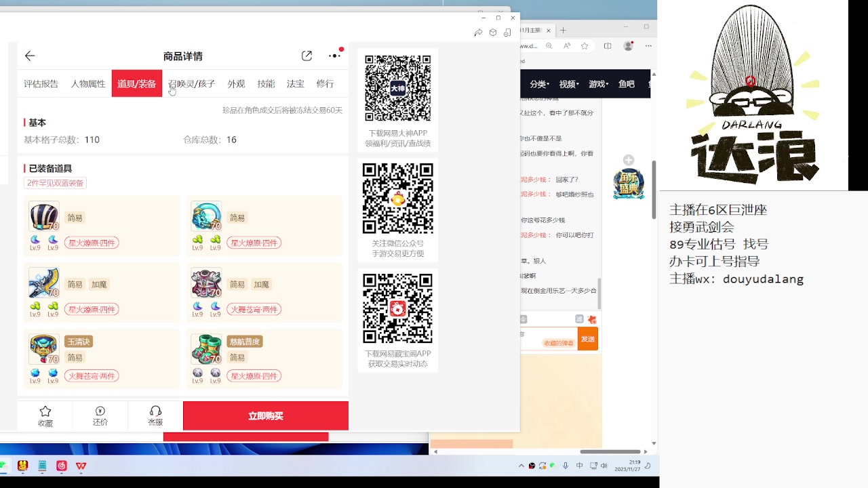Open the striped helmet equipment icon
The image size is (868, 488).
(44, 217)
